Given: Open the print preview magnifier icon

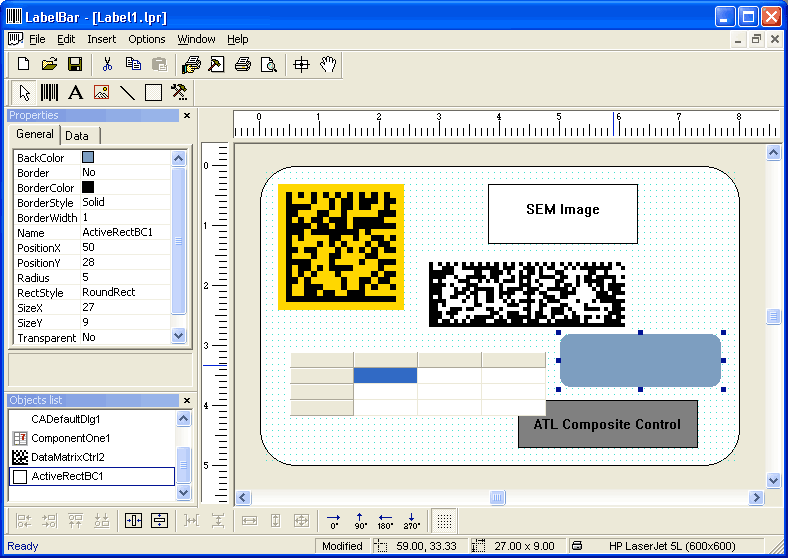Looking at the screenshot, I should 269,64.
